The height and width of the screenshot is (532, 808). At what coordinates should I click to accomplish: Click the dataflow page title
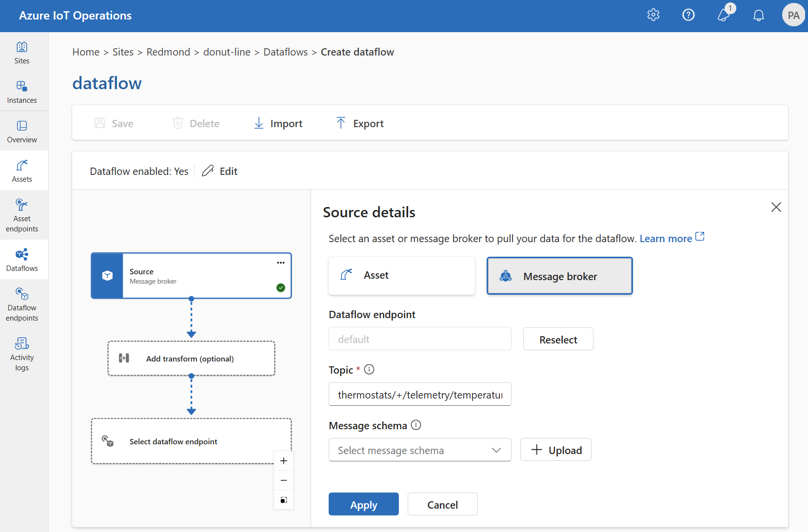click(x=107, y=83)
